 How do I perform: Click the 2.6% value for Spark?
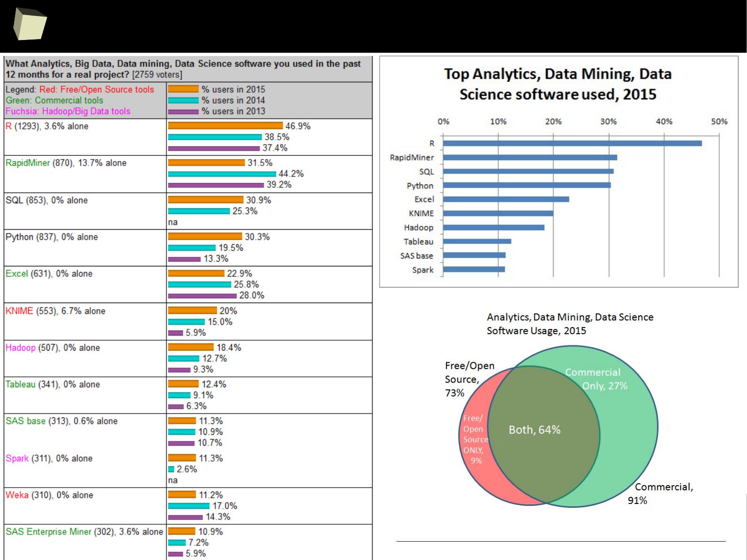(187, 469)
